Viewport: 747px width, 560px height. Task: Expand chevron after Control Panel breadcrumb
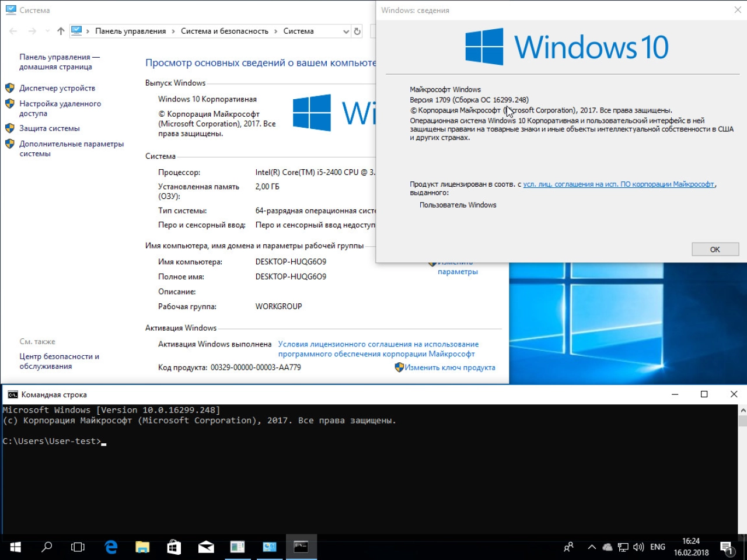173,31
